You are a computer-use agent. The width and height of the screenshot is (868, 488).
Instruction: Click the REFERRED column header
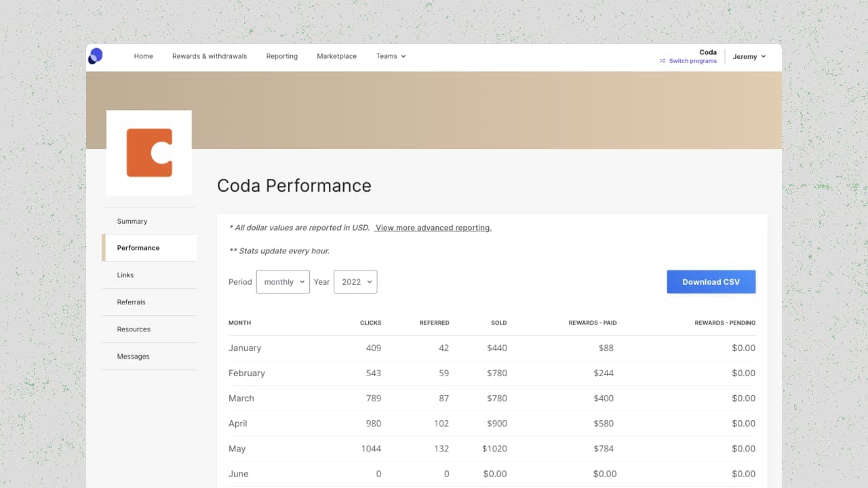pyautogui.click(x=435, y=323)
